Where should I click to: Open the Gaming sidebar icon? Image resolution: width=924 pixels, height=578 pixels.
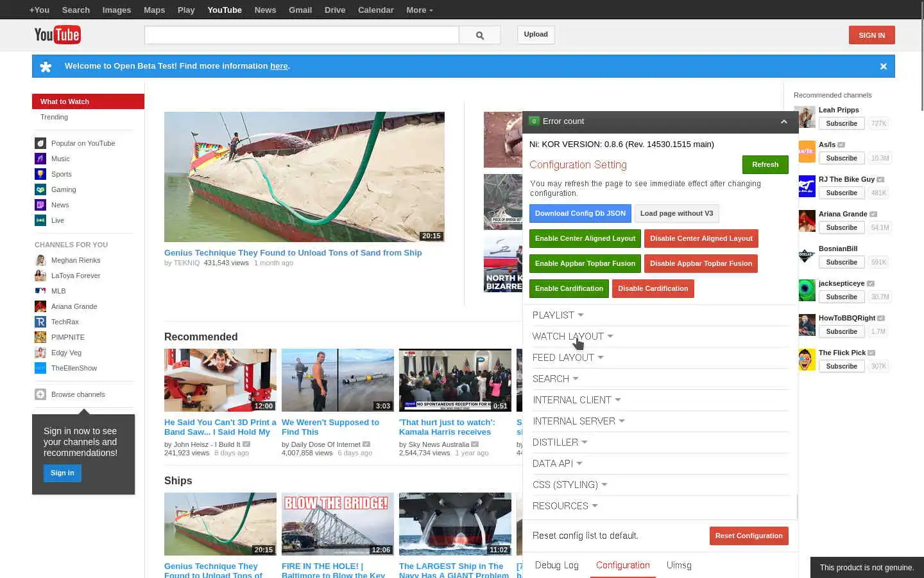40,189
